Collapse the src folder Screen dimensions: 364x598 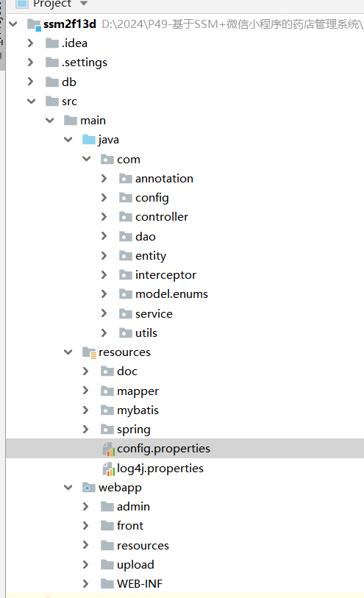[x=32, y=101]
